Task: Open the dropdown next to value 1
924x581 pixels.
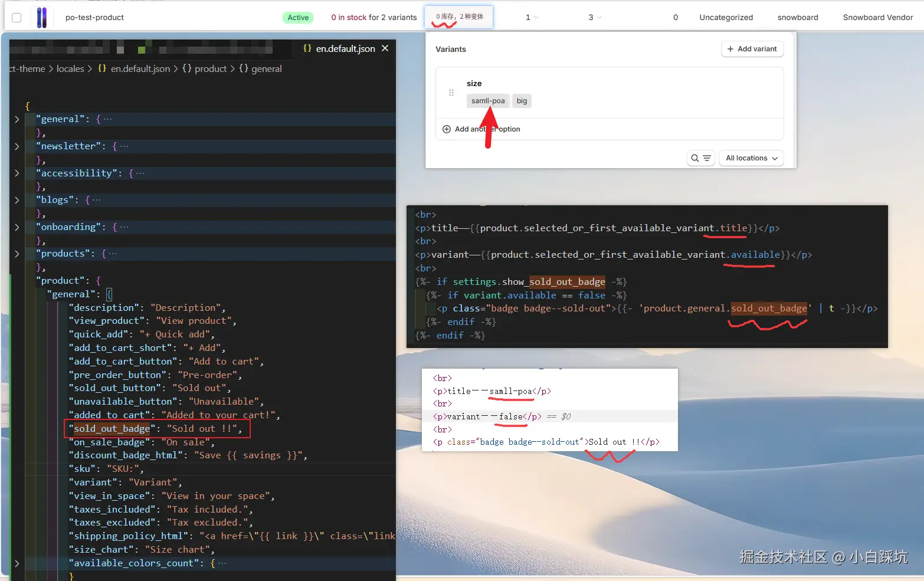Action: 536,18
